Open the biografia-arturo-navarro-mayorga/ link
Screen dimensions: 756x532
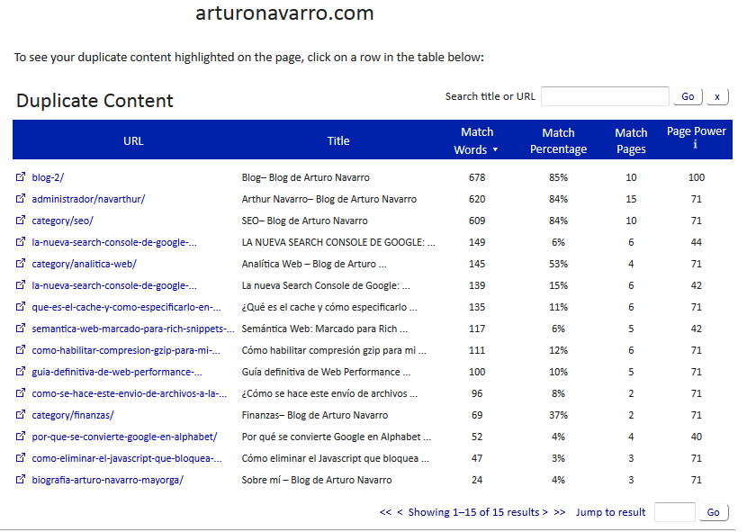pos(107,481)
